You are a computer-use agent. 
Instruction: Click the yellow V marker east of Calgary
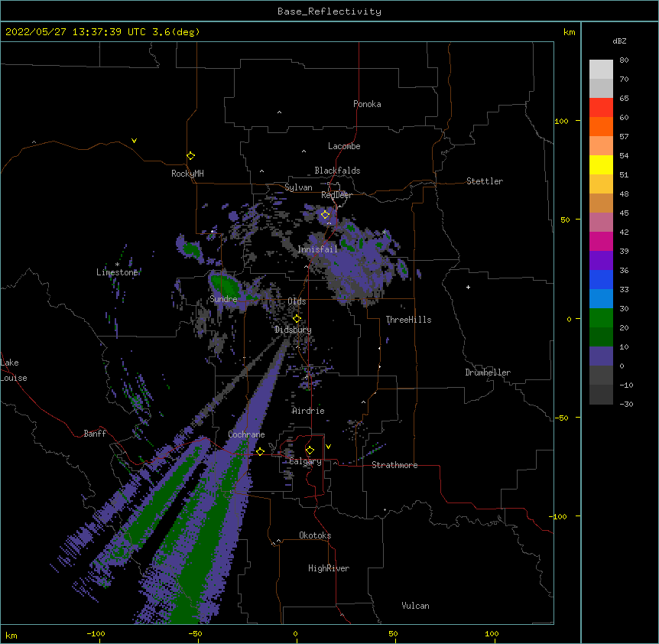[x=328, y=447]
